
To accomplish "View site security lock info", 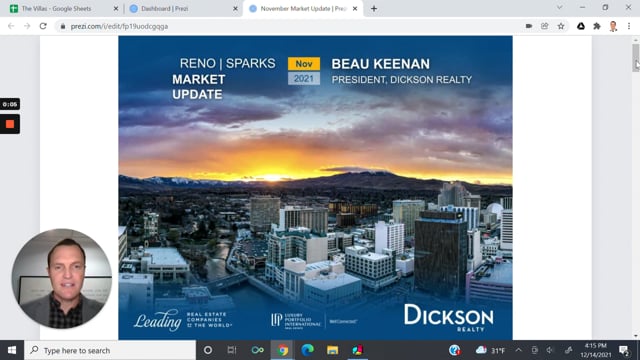I will pos(62,26).
